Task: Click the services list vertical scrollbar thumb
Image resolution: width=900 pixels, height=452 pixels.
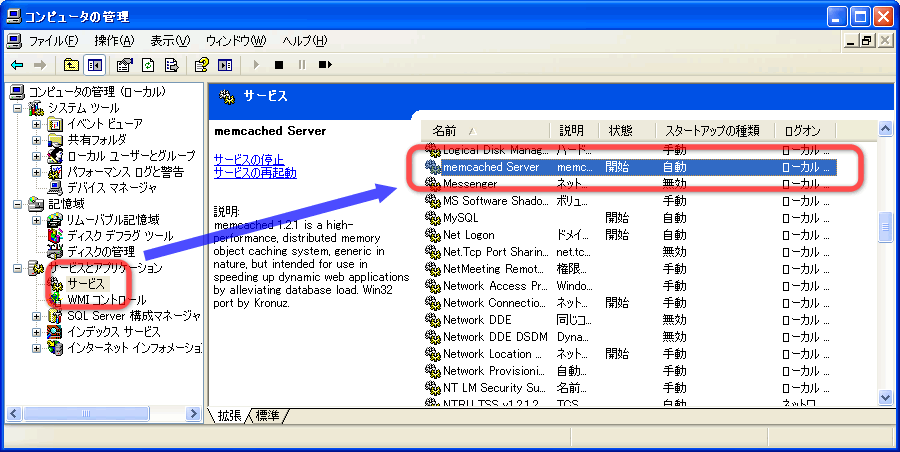Action: [x=885, y=227]
